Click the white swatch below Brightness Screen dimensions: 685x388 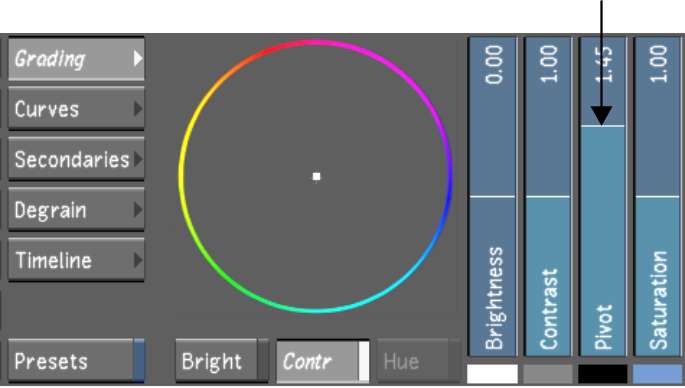click(x=492, y=374)
